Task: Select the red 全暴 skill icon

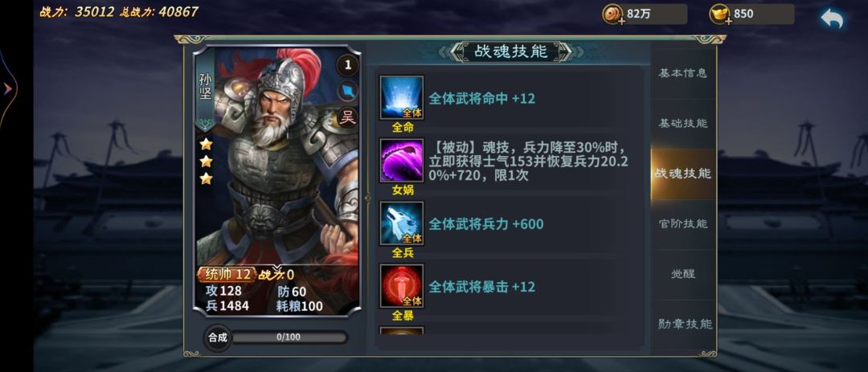Action: pyautogui.click(x=401, y=286)
